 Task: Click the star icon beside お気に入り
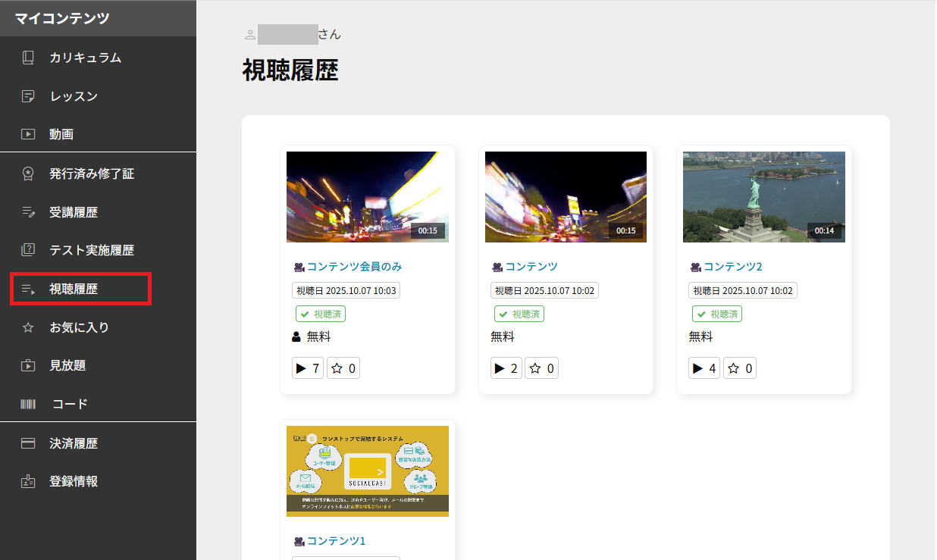28,327
